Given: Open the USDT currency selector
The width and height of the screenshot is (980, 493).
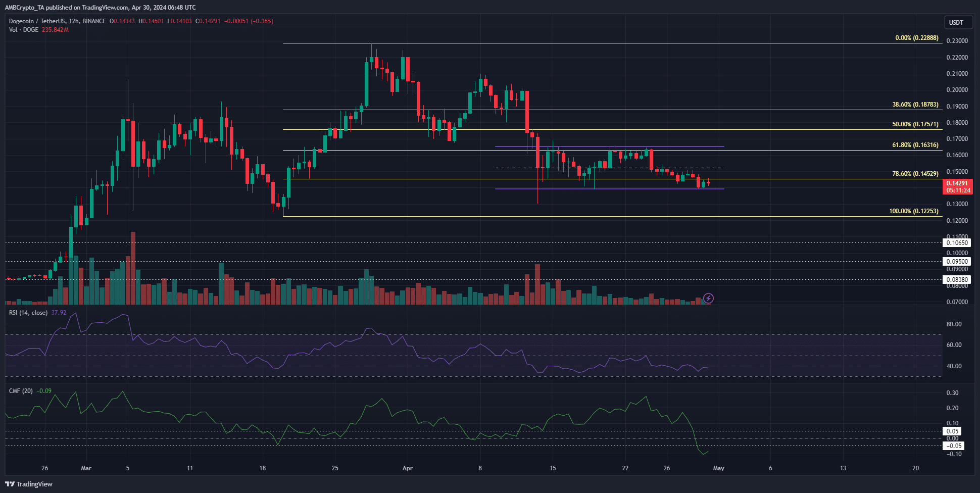Looking at the screenshot, I should [x=958, y=22].
